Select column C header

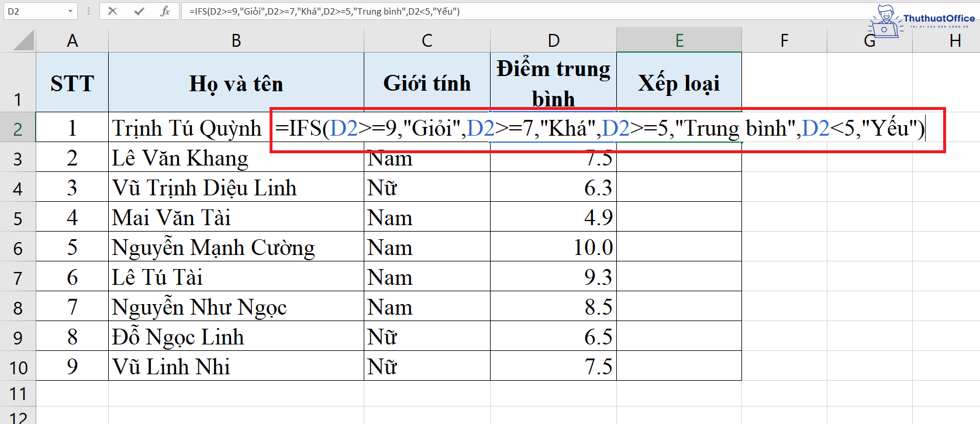pyautogui.click(x=427, y=40)
